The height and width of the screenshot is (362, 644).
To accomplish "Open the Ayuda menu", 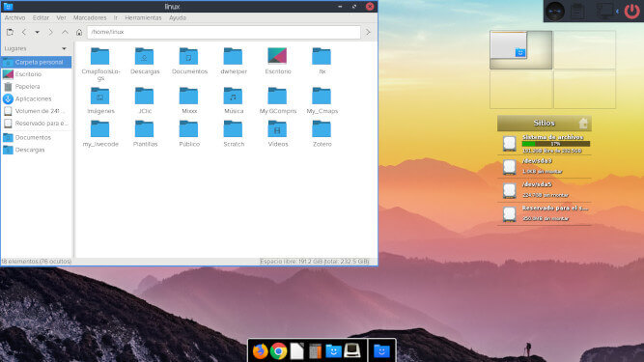I will tap(178, 17).
